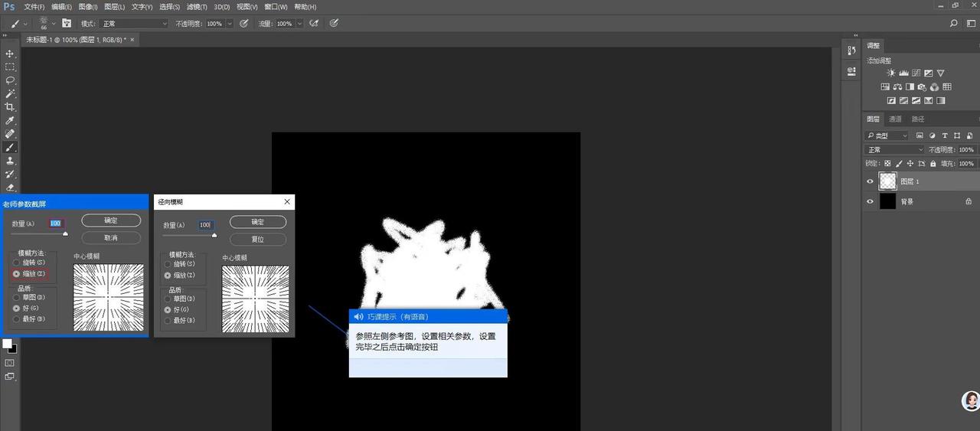Select the Crop tool
This screenshot has height=431, width=980.
[x=10, y=107]
